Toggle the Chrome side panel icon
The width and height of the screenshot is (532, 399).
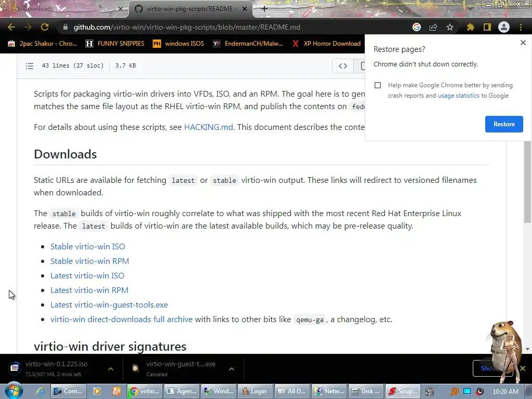click(487, 27)
